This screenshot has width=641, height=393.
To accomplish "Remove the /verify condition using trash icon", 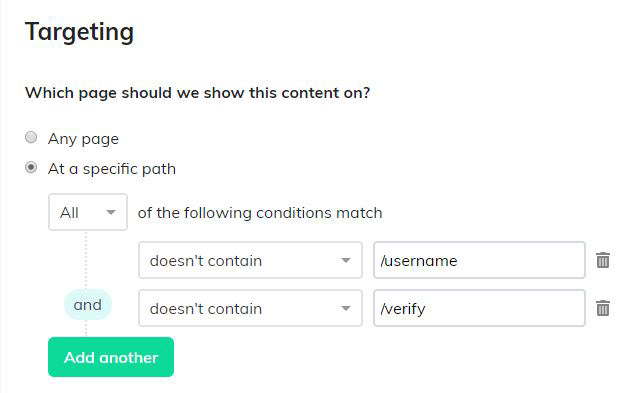I will coord(603,308).
